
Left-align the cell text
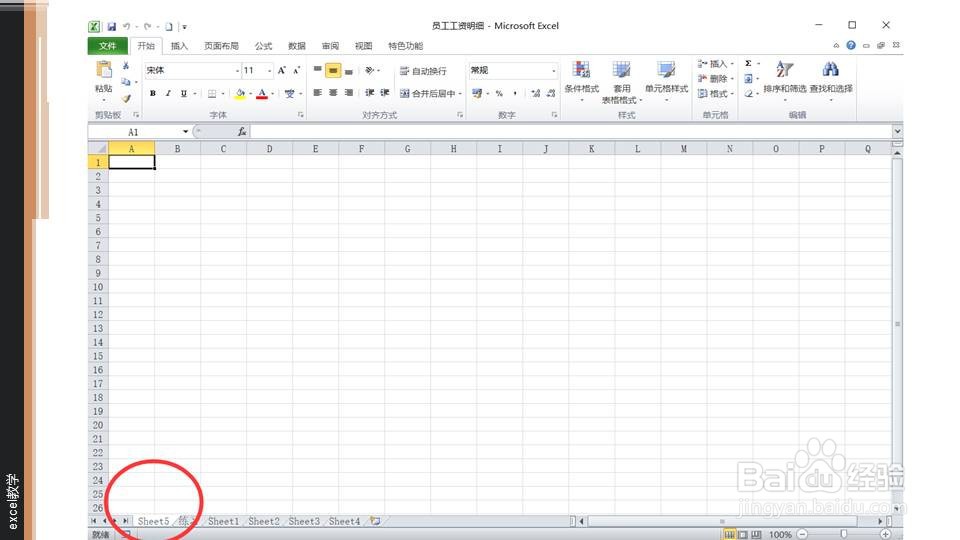(317, 93)
